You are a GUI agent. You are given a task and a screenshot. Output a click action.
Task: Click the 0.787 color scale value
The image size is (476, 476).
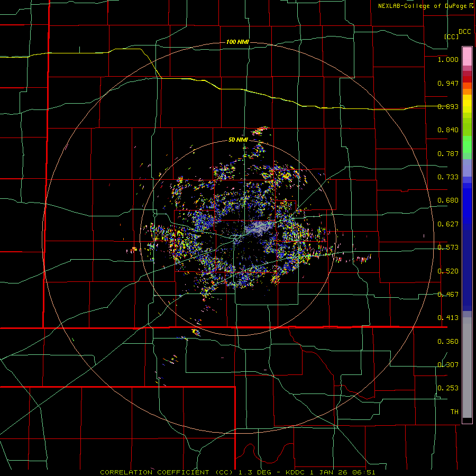448,153
